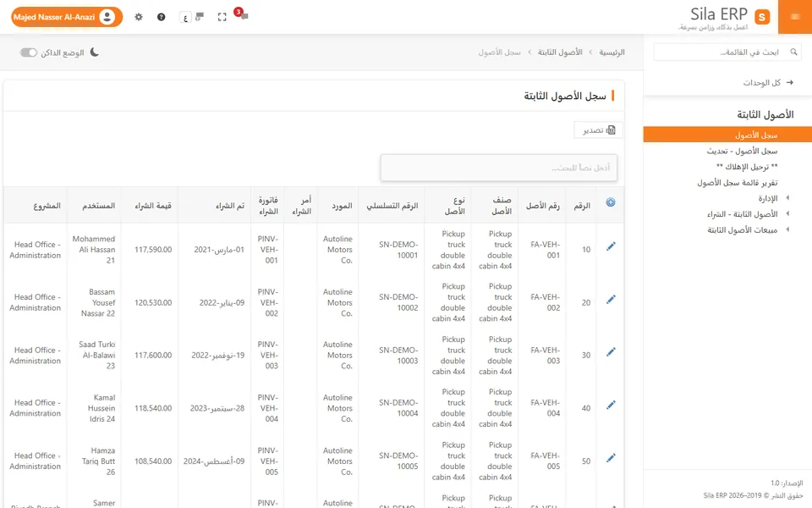Click the Sila ERP logo icon

click(x=762, y=17)
